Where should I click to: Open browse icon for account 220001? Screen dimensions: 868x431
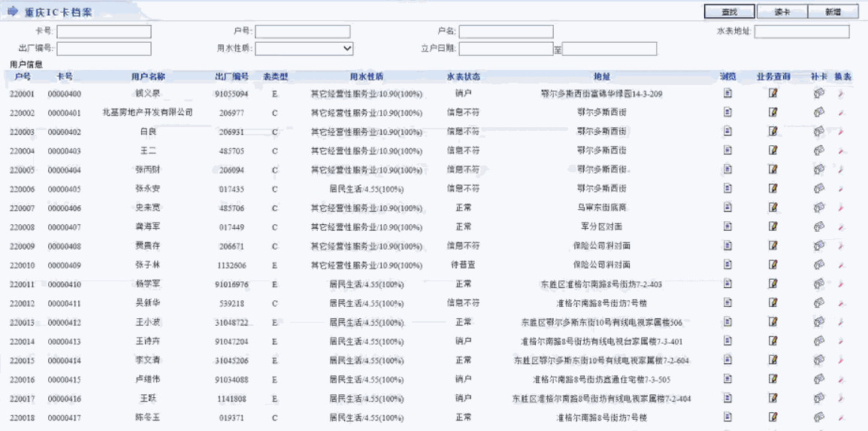[727, 93]
